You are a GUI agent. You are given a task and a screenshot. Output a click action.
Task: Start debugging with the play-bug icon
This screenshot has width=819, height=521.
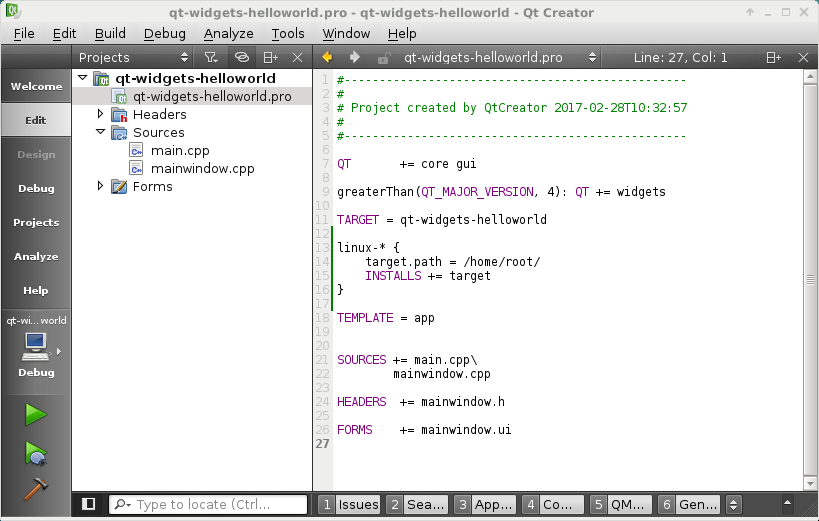click(x=36, y=454)
